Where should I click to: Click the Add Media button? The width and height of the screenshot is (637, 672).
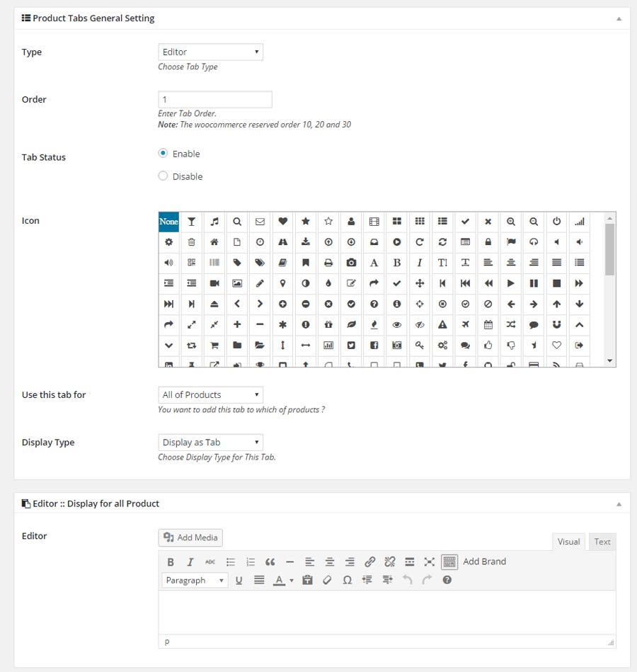tap(190, 537)
